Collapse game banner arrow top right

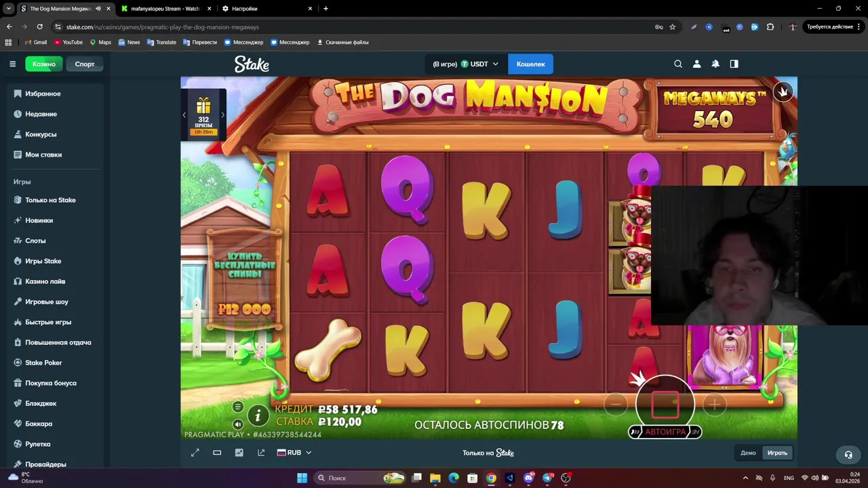(783, 92)
